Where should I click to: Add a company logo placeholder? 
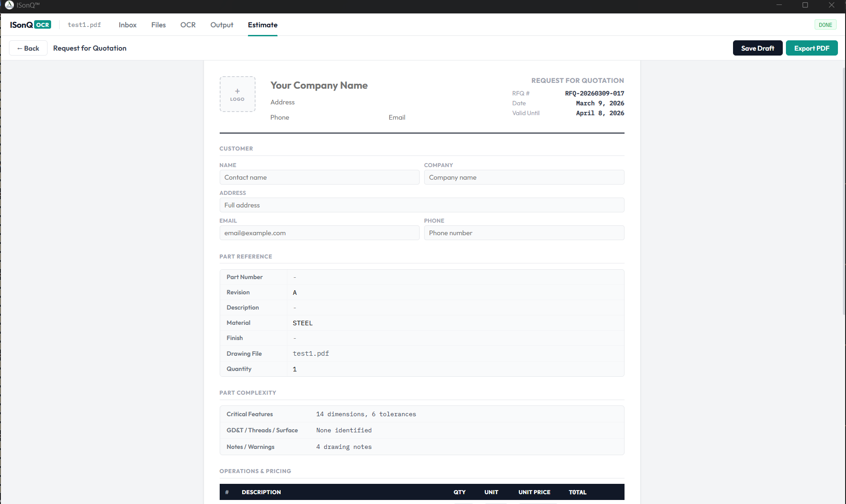(x=237, y=94)
